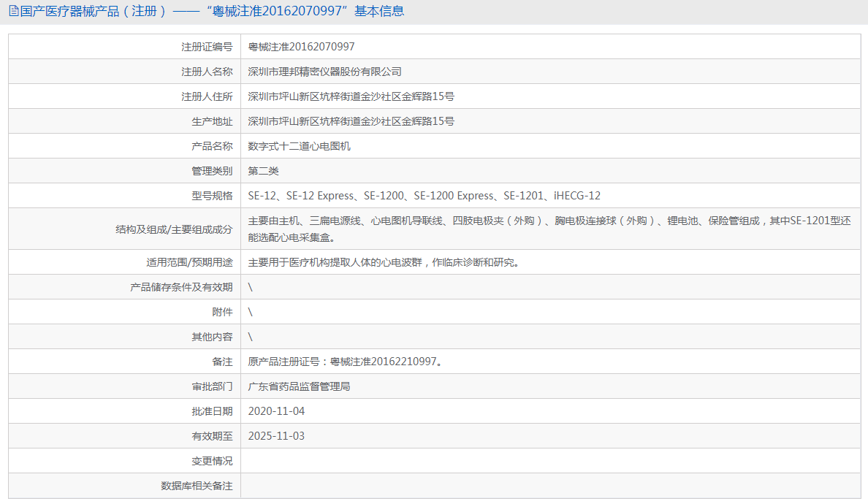Click the 注册人名称 row label
Screen dimensions: 868x504
207,72
